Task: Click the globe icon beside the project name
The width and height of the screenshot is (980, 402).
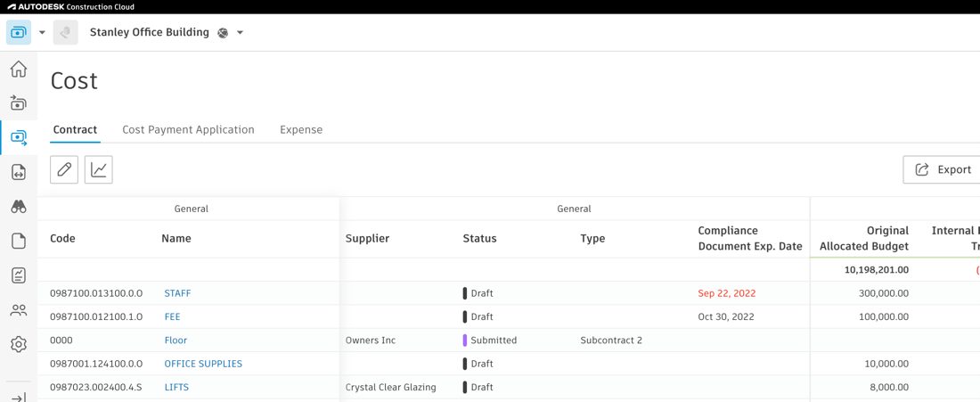Action: click(x=223, y=32)
